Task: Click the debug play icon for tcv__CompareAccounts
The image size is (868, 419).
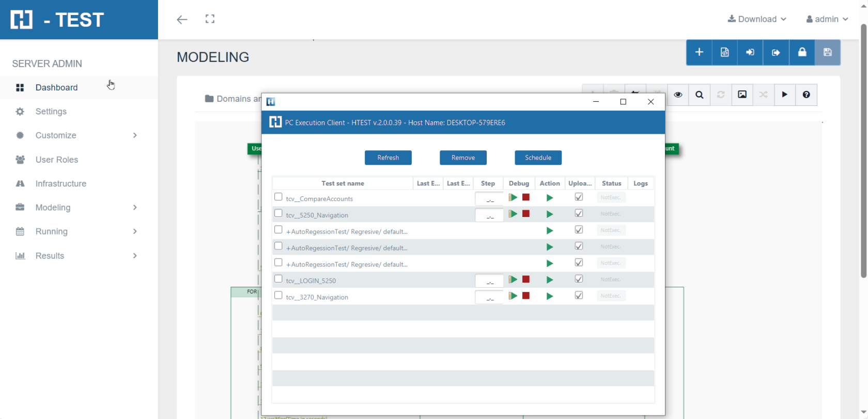Action: coord(513,197)
